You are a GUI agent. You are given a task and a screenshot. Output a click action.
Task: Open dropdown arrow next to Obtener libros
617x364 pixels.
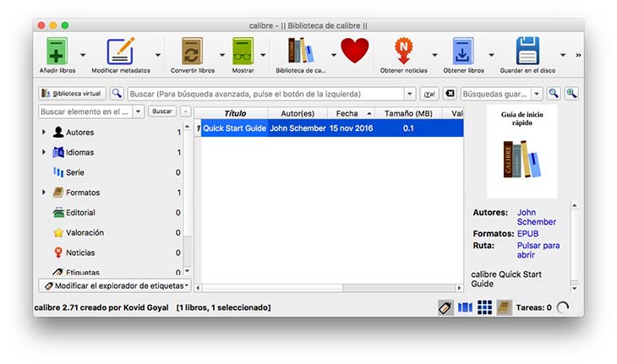(x=491, y=55)
